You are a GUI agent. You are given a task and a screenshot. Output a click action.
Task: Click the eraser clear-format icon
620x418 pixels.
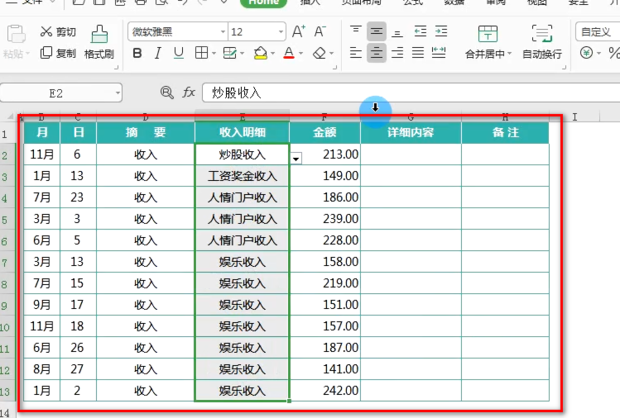pos(319,53)
